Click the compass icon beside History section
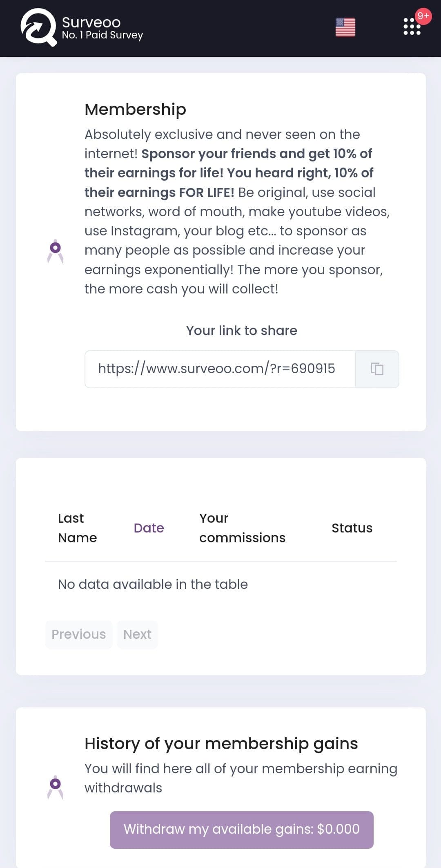 pyautogui.click(x=55, y=787)
